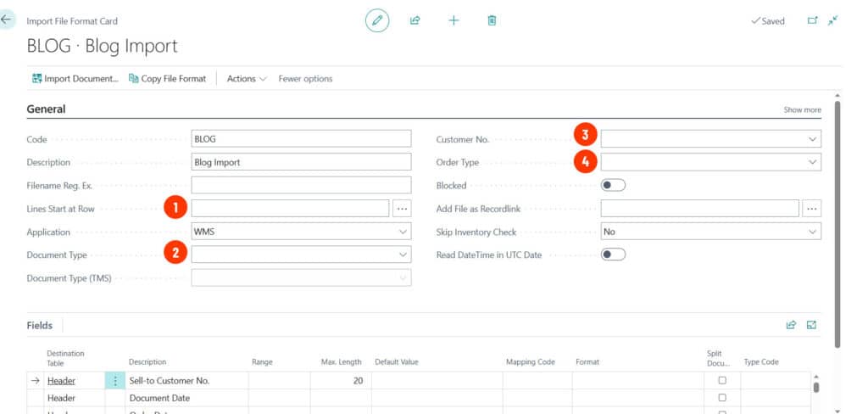Open the Actions menu
The height and width of the screenshot is (414, 868).
247,79
